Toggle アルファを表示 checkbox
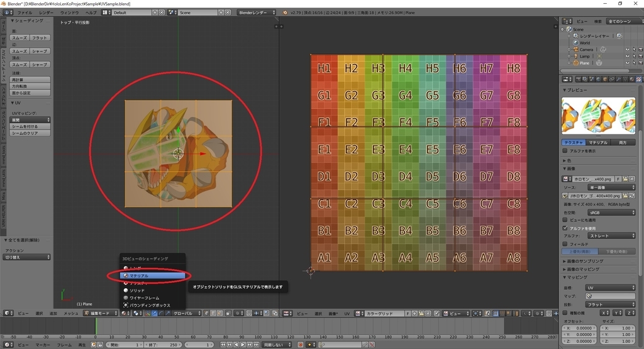This screenshot has width=644, height=349. 565,151
